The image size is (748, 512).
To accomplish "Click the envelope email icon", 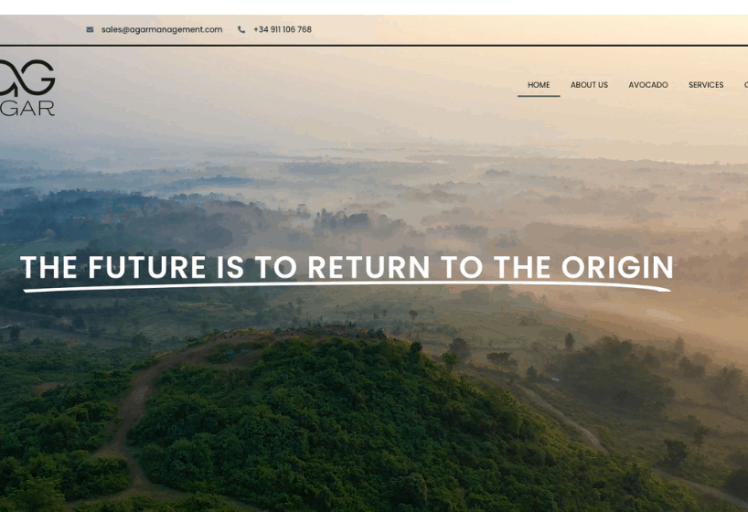I will click(90, 30).
